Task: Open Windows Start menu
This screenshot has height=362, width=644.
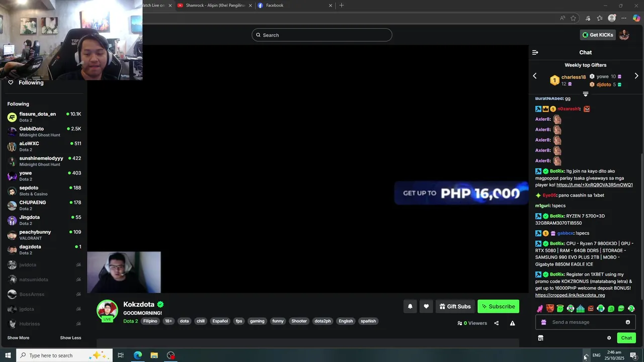Action: coord(8,355)
